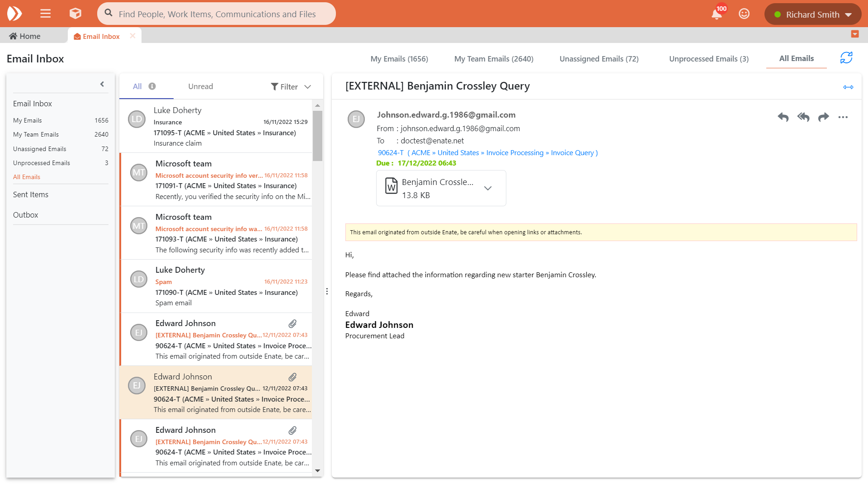Open Richard Smith user menu

tap(812, 14)
